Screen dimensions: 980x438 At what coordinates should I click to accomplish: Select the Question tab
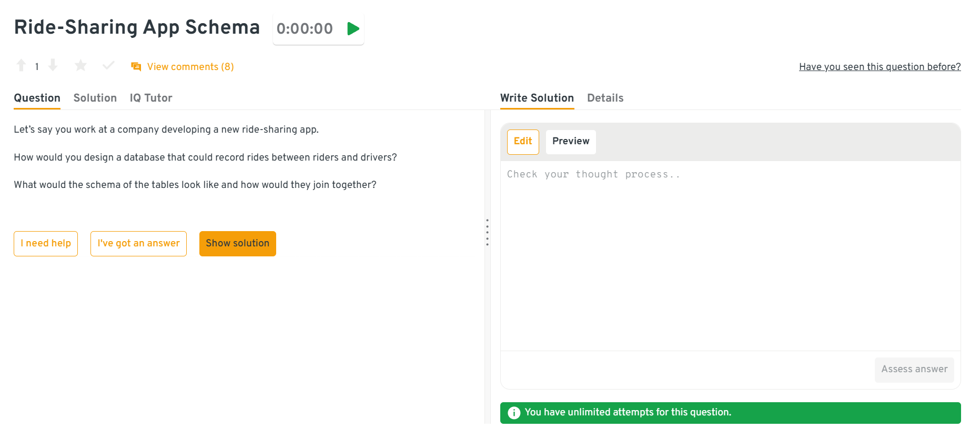tap(37, 98)
